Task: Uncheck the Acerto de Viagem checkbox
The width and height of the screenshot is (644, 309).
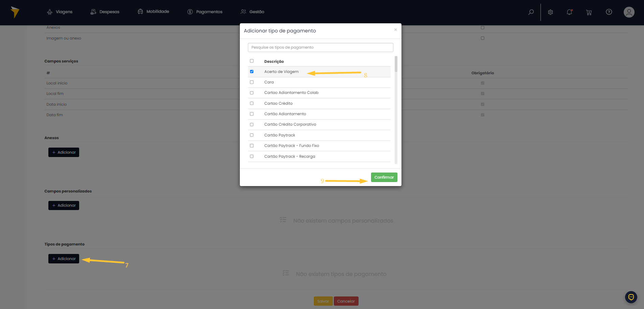Action: click(252, 72)
